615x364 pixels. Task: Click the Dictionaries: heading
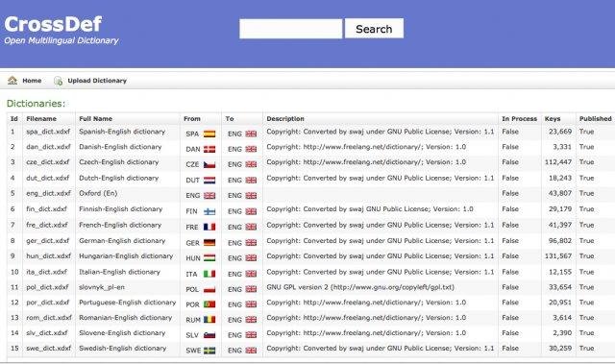(x=36, y=104)
